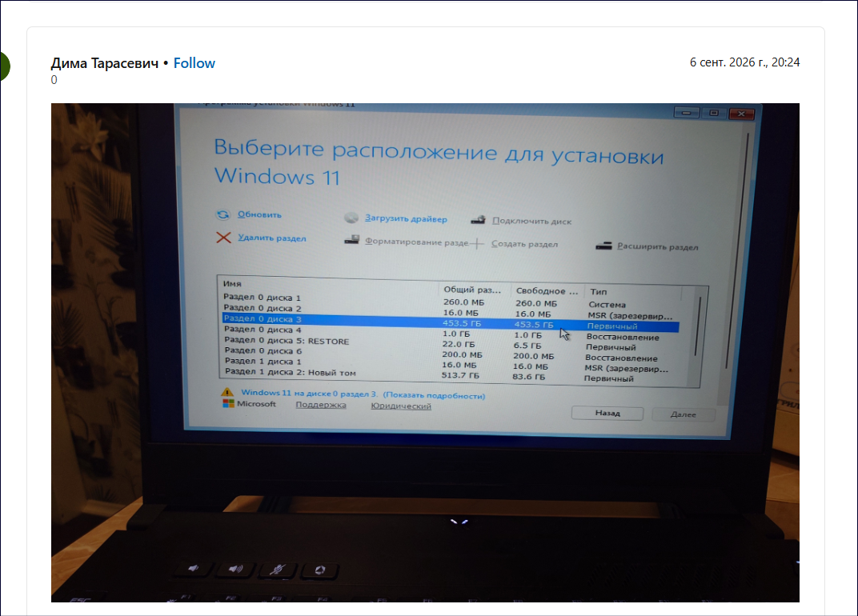Open the Юридический link
Image resolution: width=858 pixels, height=616 pixels.
click(401, 406)
